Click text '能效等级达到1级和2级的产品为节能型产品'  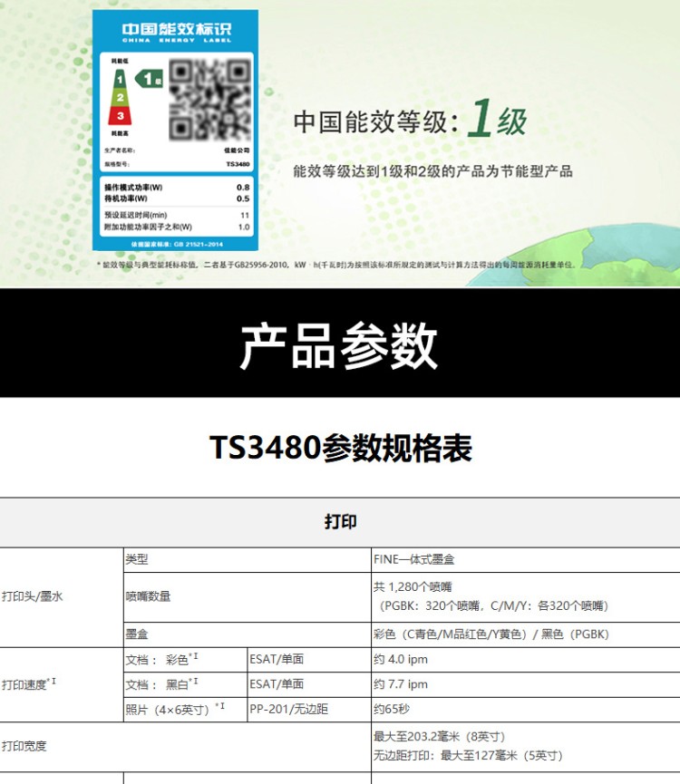pos(433,171)
